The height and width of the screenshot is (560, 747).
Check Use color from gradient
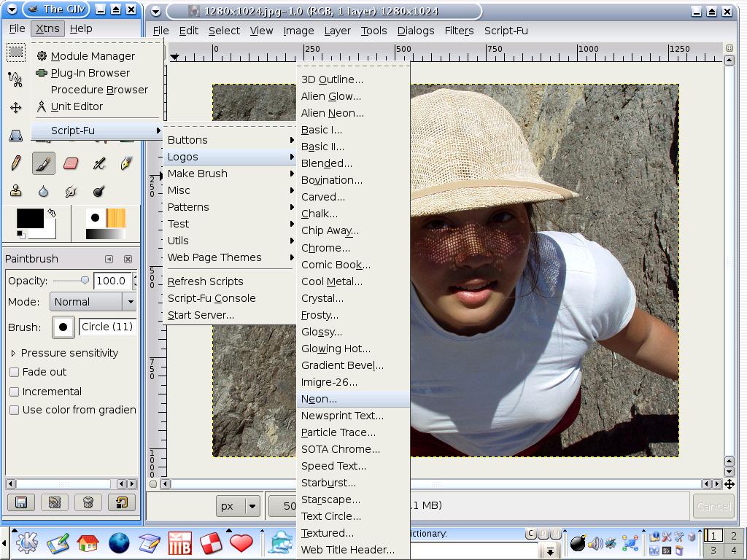14,410
